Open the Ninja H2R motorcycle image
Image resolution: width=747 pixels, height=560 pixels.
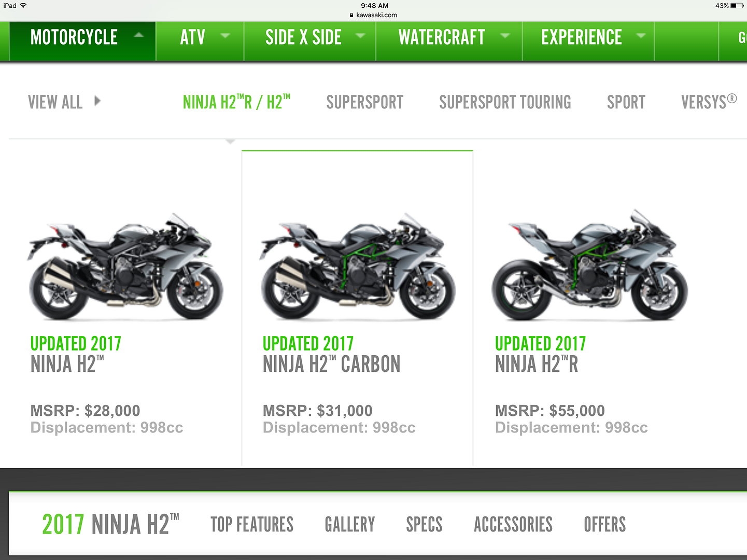[589, 265]
